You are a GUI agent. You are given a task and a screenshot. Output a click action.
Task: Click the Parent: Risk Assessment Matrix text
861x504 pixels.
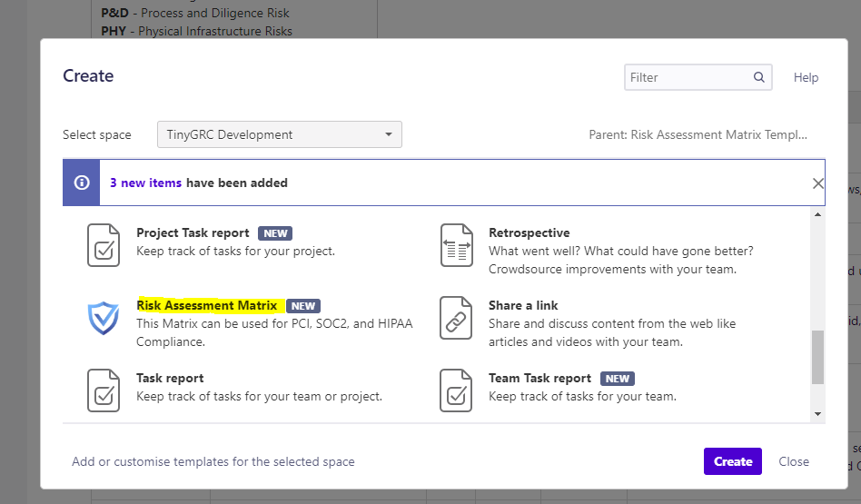point(698,134)
